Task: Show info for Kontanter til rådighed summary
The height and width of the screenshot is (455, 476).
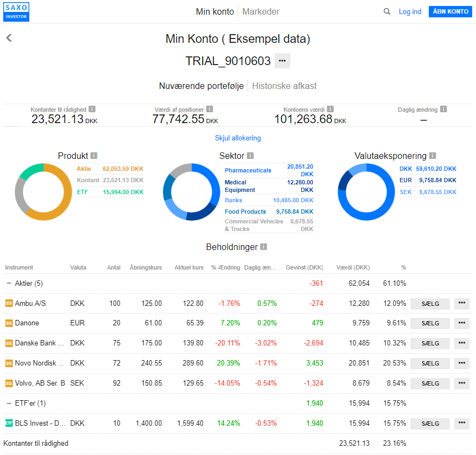Action: coord(92,109)
